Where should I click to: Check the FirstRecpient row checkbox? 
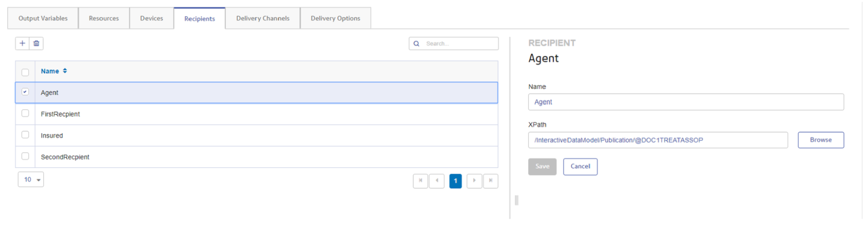pos(25,114)
